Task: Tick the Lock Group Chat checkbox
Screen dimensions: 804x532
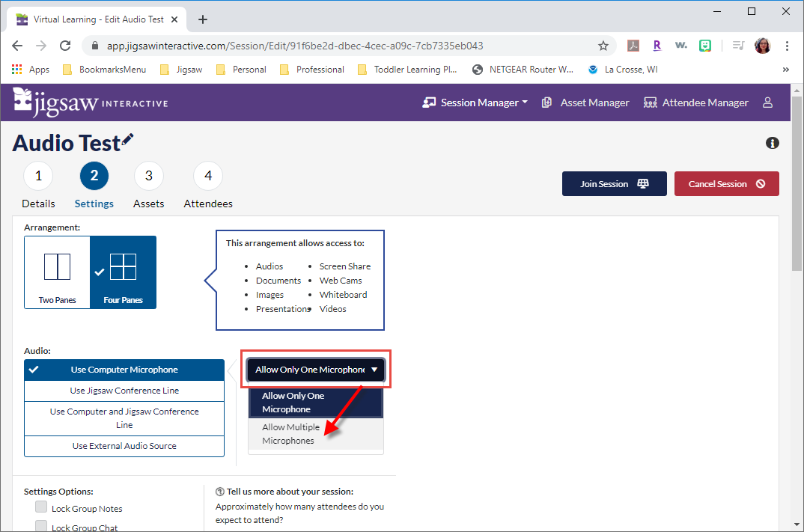Action: [41, 526]
